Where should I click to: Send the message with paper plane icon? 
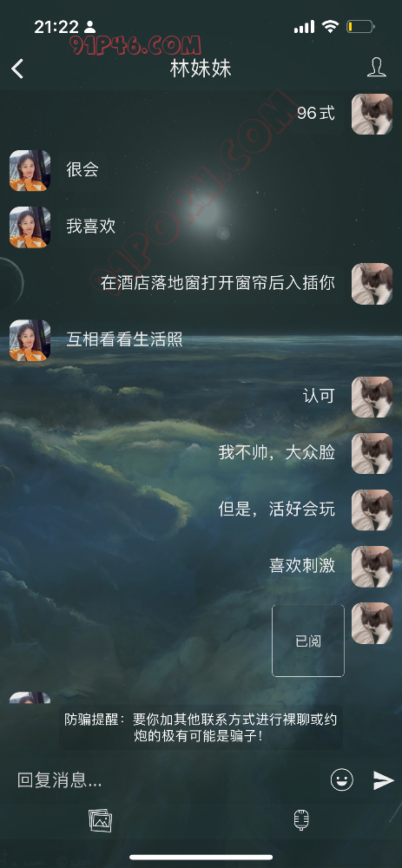(x=383, y=779)
